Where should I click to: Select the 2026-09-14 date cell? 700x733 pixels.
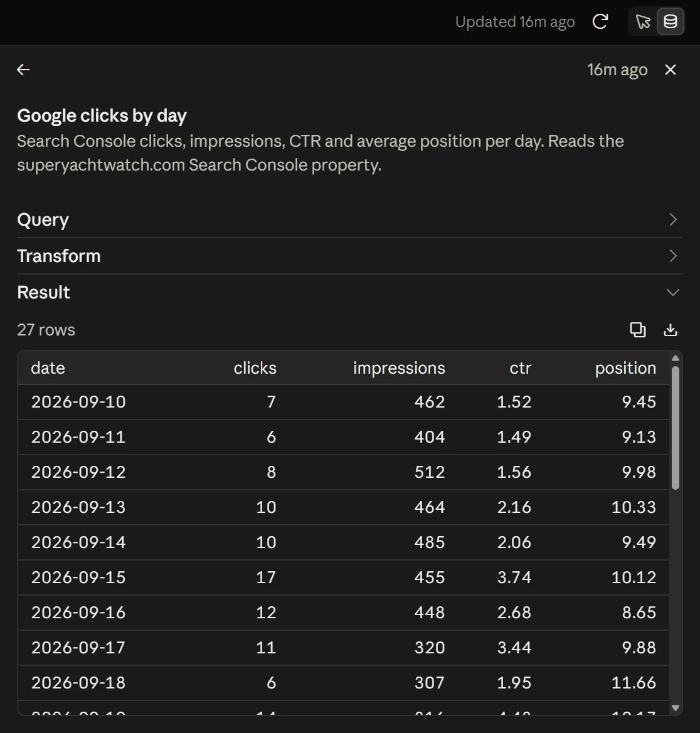[x=78, y=542]
